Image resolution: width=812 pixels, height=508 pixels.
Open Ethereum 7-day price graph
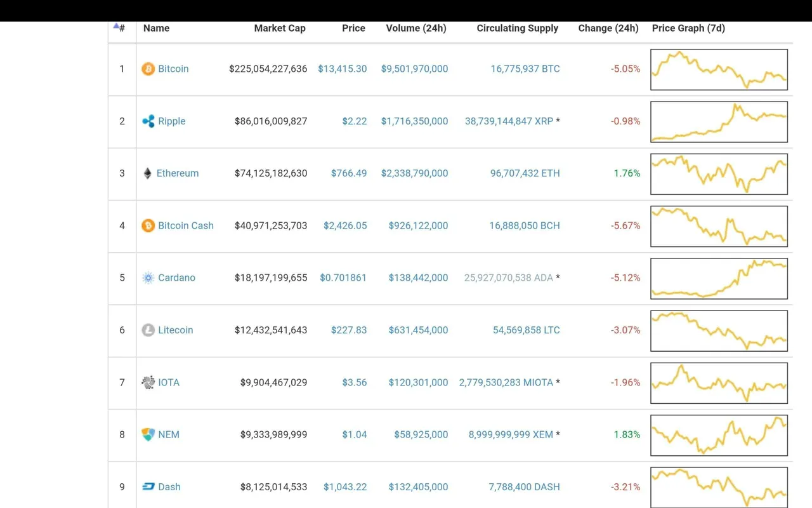[x=719, y=174]
